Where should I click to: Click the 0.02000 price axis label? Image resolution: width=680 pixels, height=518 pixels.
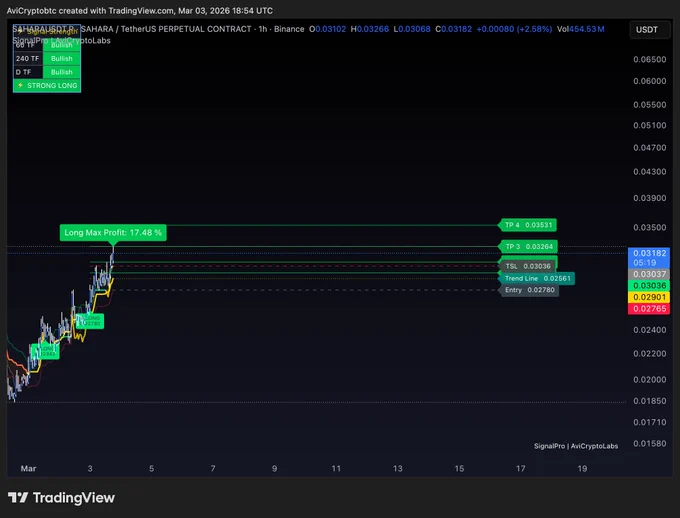pyautogui.click(x=650, y=380)
